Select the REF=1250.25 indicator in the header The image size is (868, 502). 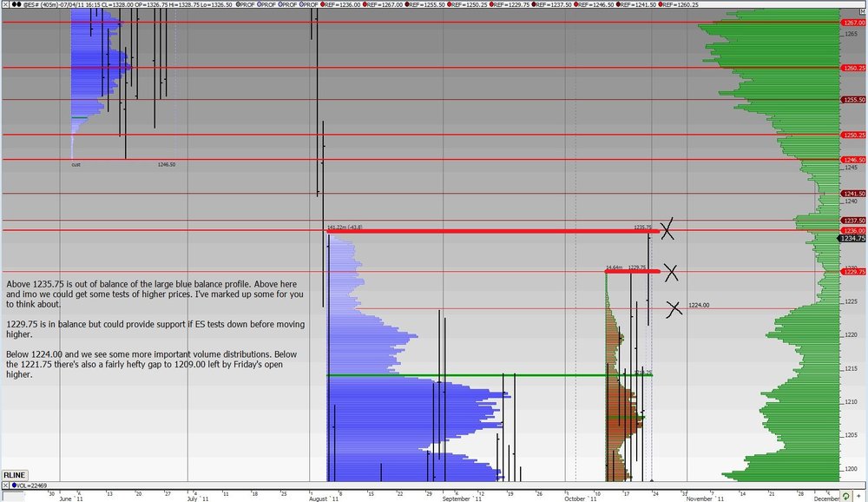pos(468,4)
